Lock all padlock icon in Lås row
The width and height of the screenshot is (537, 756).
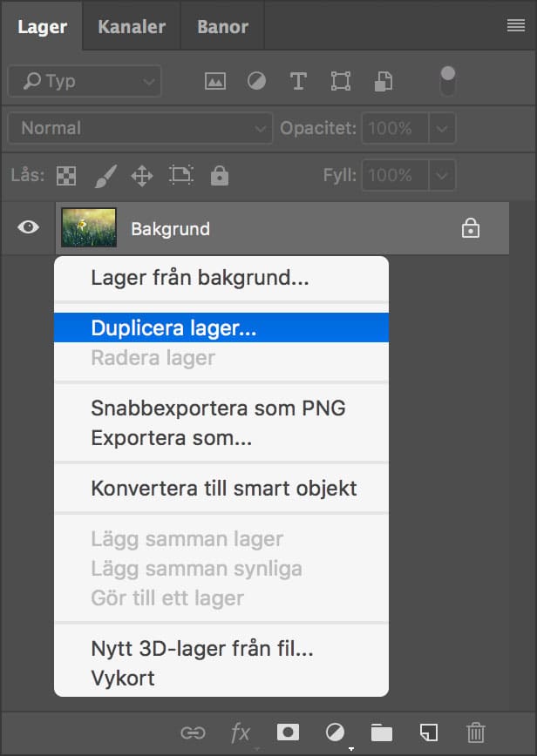coord(220,175)
